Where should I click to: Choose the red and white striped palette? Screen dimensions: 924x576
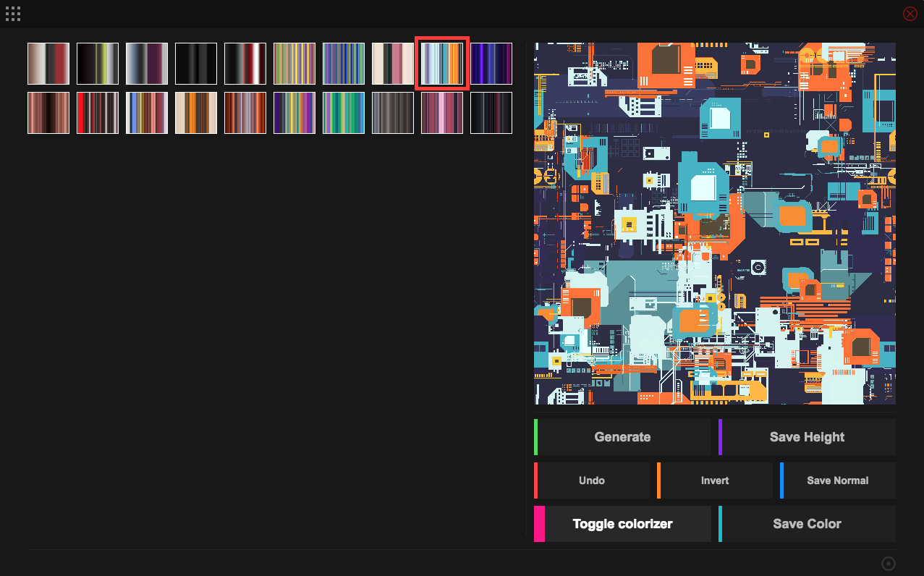[x=98, y=113]
